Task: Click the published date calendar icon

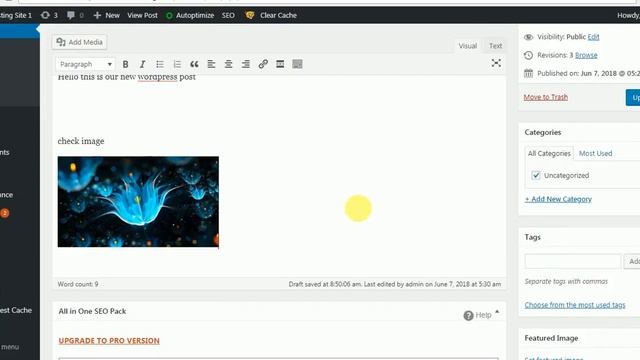Action: tap(528, 73)
